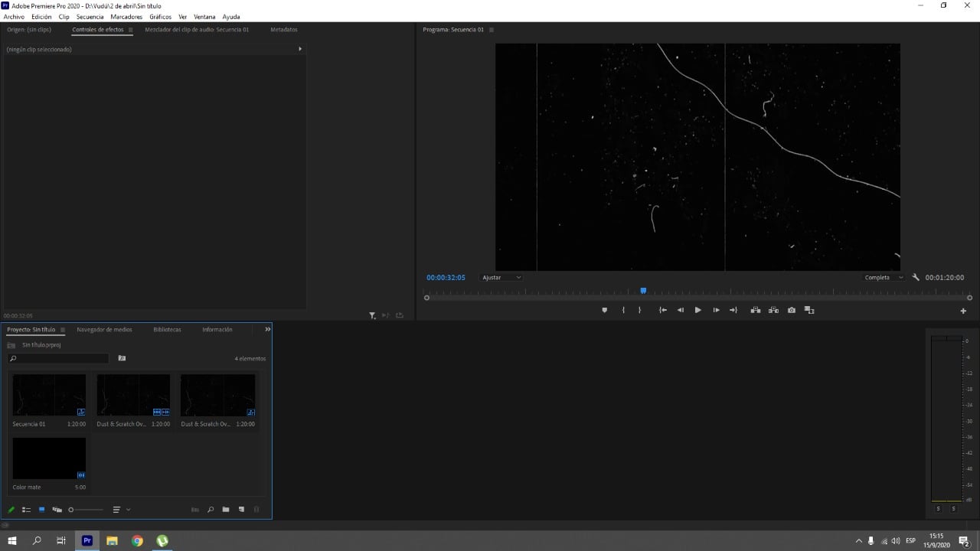Select the Extract icon in the Program monitor
This screenshot has height=551, width=980.
click(x=773, y=310)
